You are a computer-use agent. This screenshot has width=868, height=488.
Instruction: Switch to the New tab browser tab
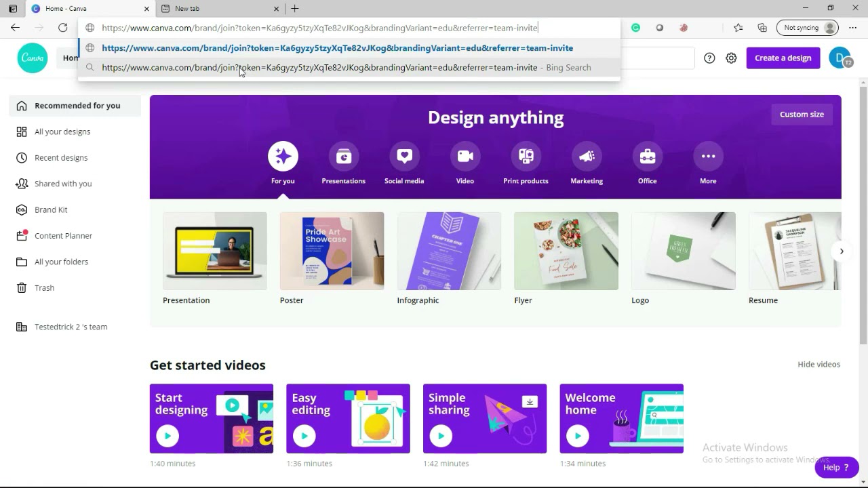coord(220,9)
